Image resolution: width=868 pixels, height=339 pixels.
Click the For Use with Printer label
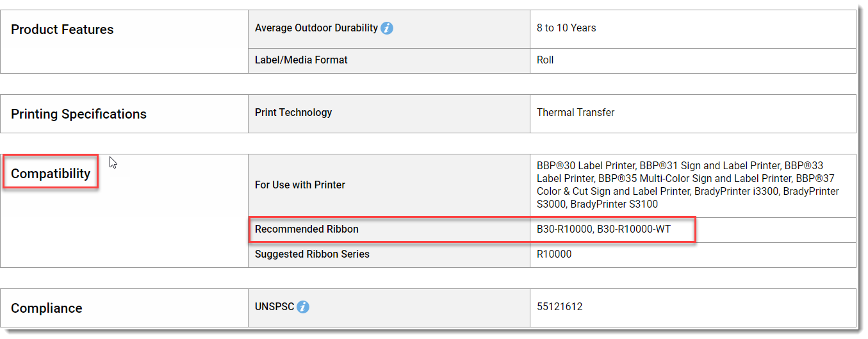point(300,185)
